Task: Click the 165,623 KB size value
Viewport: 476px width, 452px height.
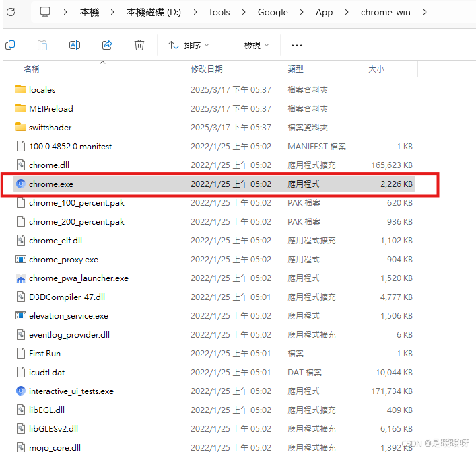Action: coord(392,165)
